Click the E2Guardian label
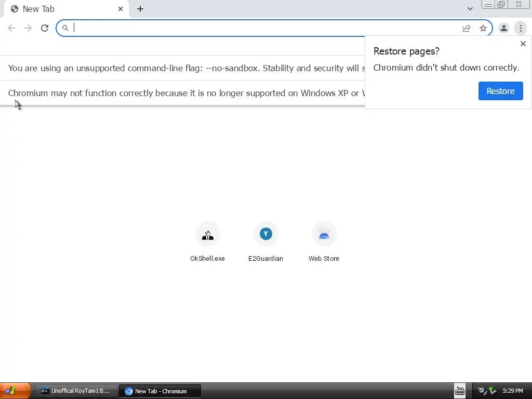The height and width of the screenshot is (399, 532). point(265,259)
